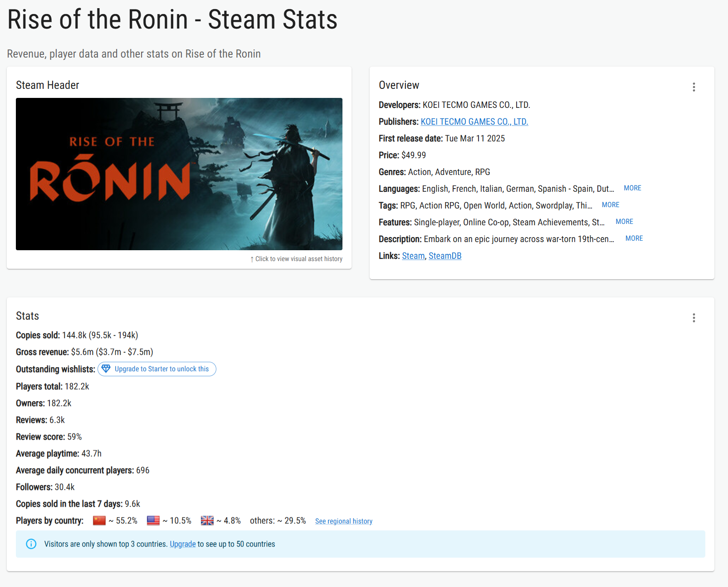
Task: Click the Players total 182.2k line
Action: pyautogui.click(x=53, y=386)
